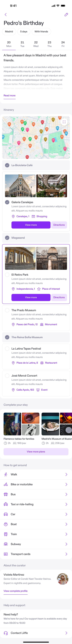72x644 pixels.
Task: Tap the Walk transport icon
Action: coord(6,474)
